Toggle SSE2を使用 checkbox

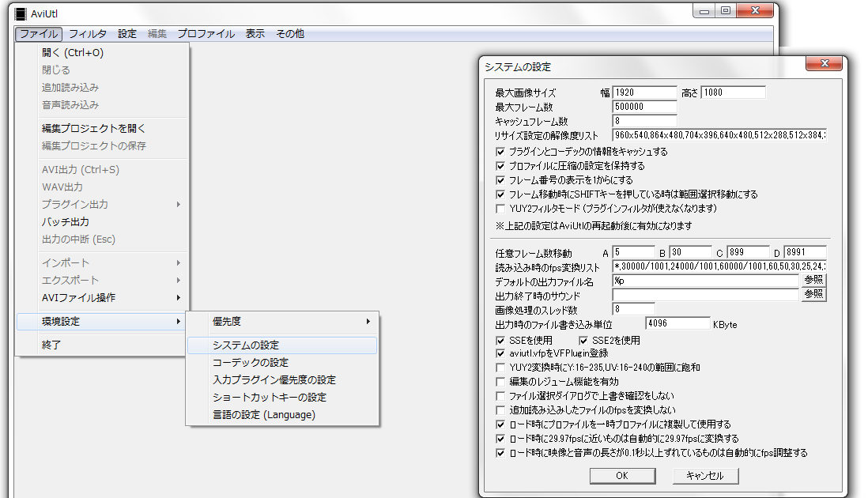[583, 340]
